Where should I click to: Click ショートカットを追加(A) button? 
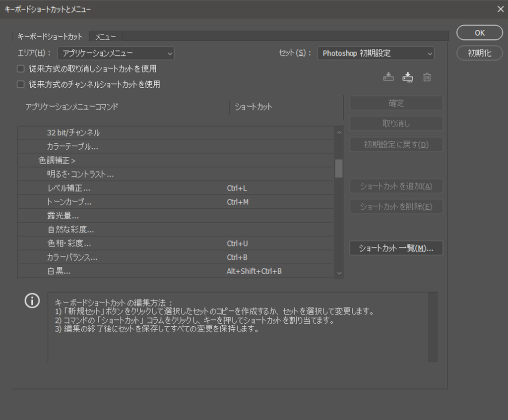396,186
